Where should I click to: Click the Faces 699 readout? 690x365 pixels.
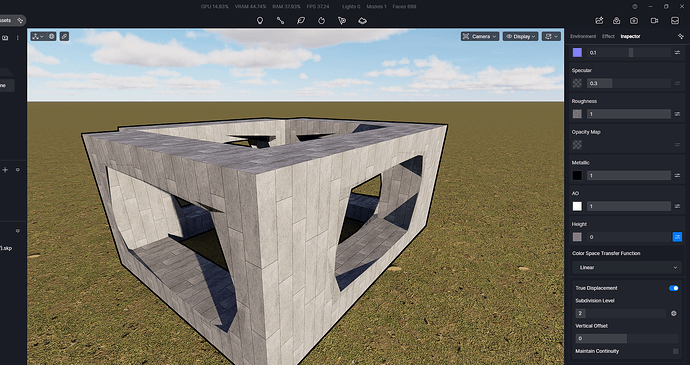(x=404, y=7)
